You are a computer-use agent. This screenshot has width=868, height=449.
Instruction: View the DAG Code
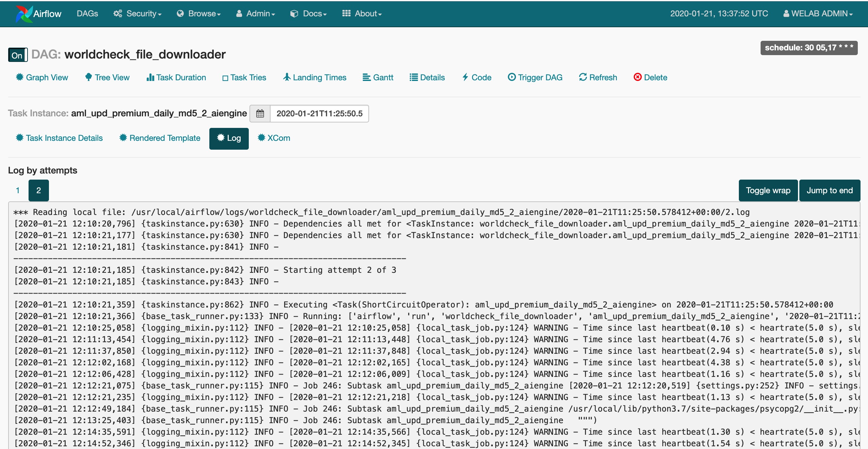(476, 78)
